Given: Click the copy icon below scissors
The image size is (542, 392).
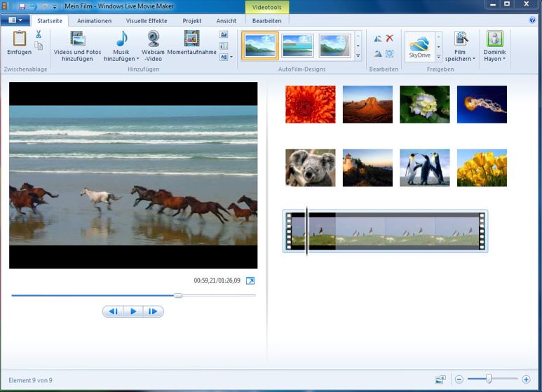Looking at the screenshot, I should point(39,46).
